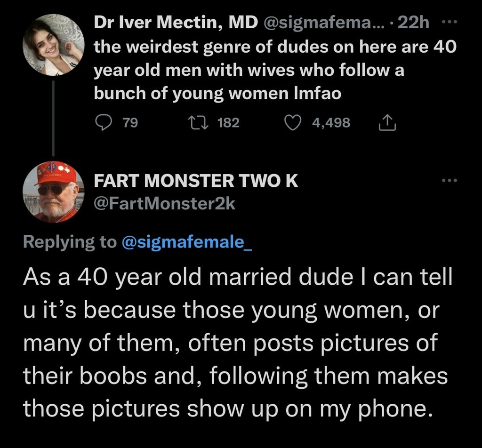
Task: Click the 4,498 likes count
Action: pos(331,123)
